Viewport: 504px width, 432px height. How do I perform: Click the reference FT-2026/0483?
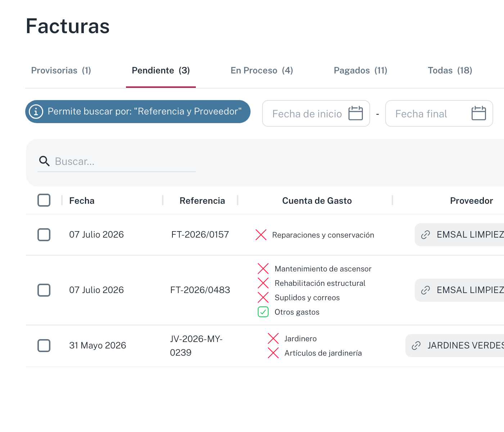click(x=200, y=290)
